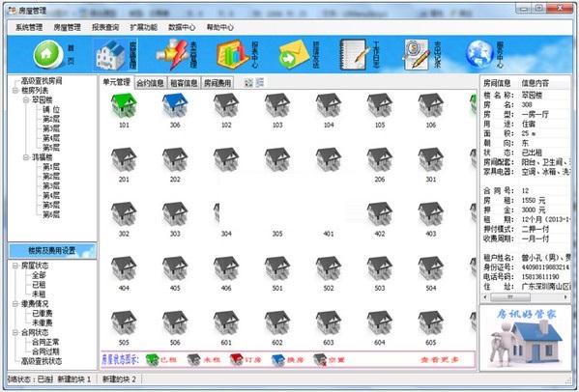Select 高级查找房间 in the tree
Screen dimensions: 579x392
(42, 81)
